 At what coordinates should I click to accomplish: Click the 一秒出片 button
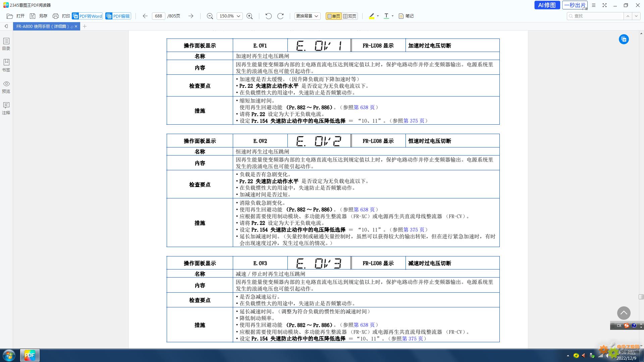point(575,5)
